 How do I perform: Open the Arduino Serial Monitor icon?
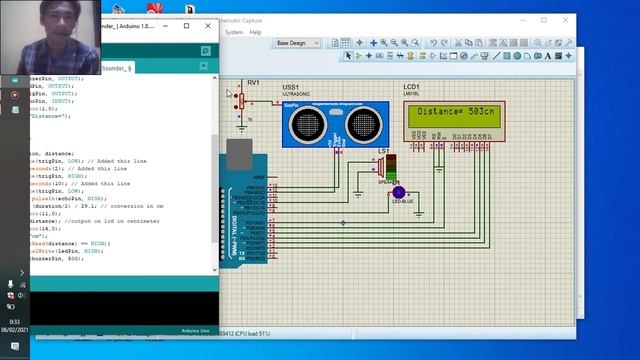206,51
